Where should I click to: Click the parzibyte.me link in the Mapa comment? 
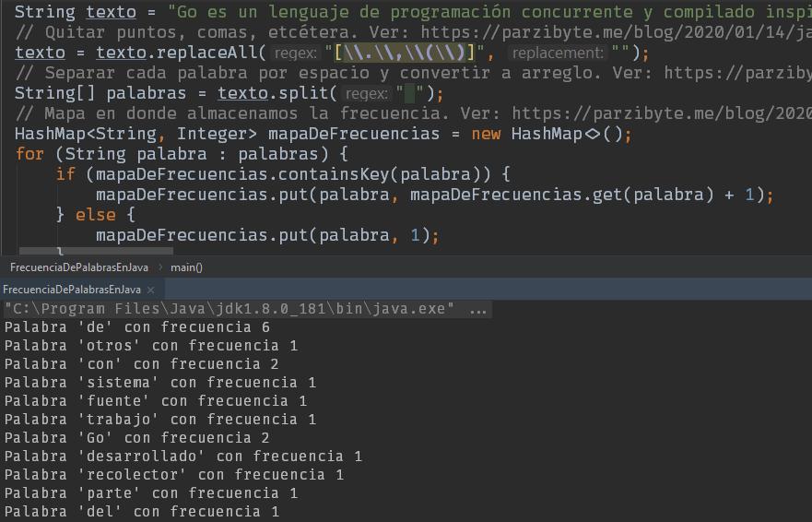pyautogui.click(x=662, y=113)
